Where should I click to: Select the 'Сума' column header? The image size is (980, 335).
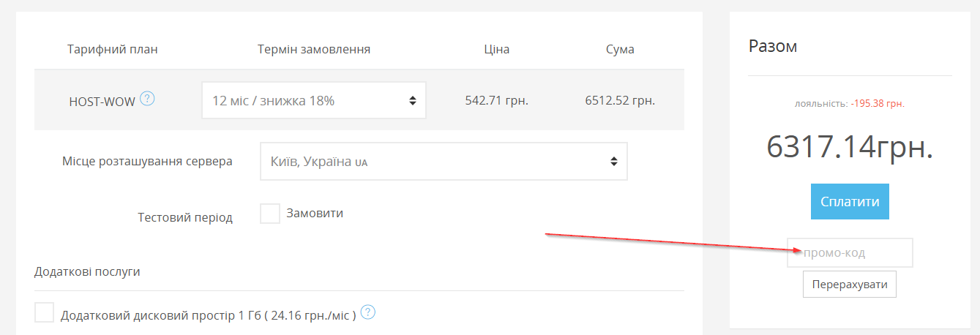click(620, 50)
